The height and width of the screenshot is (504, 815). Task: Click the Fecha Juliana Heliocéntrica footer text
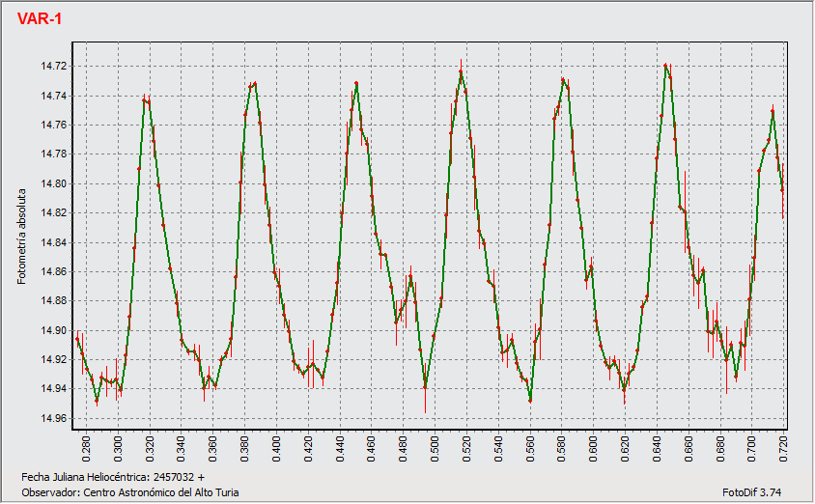tap(113, 477)
